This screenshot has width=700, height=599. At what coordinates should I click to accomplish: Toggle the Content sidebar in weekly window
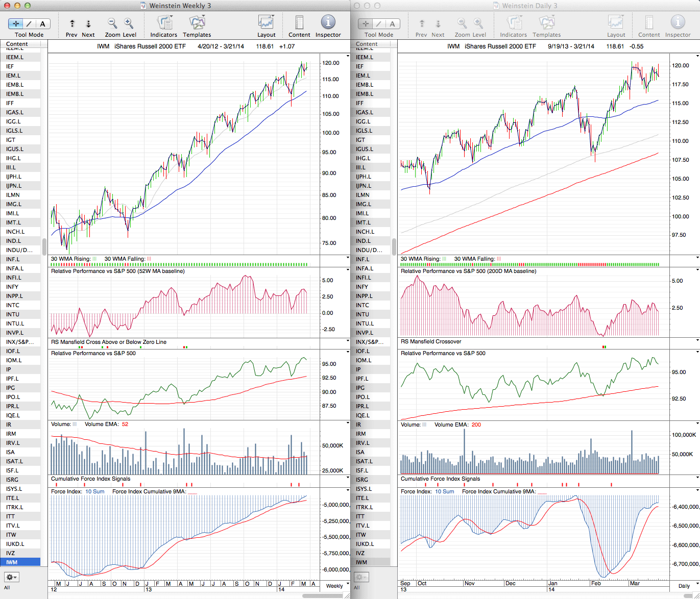(299, 23)
